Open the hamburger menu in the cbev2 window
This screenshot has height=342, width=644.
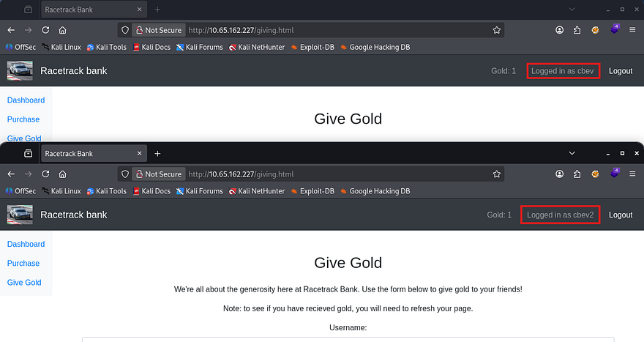click(632, 174)
